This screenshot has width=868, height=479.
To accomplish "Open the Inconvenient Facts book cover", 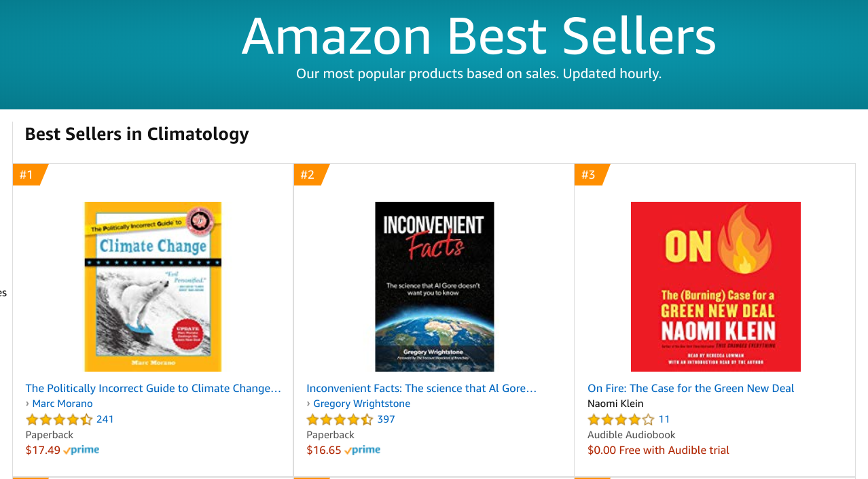I will pyautogui.click(x=434, y=287).
